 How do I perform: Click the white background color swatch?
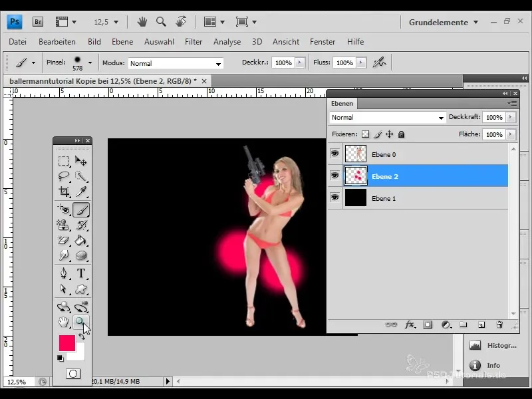point(78,354)
